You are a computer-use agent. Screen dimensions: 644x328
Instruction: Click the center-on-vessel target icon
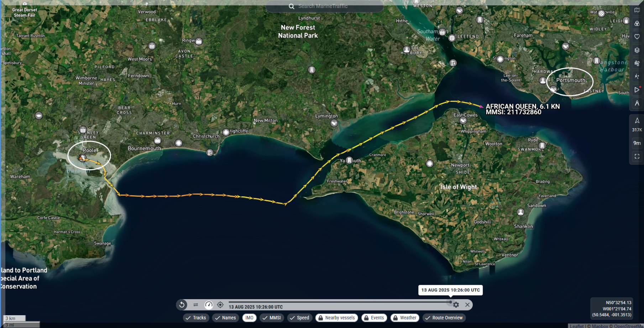pos(220,305)
